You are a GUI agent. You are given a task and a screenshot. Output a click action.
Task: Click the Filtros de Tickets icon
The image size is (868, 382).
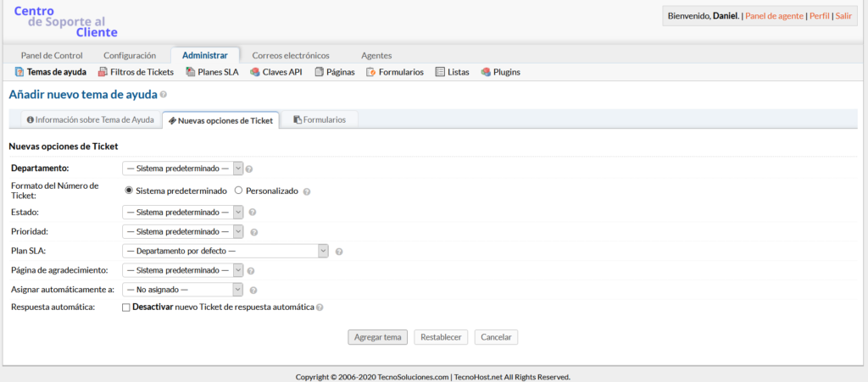[x=103, y=72]
